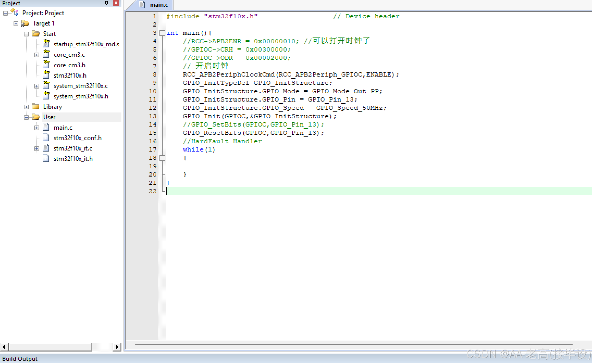Click the Project workspace icon
Viewport: 592px width, 364px height.
[x=15, y=12]
